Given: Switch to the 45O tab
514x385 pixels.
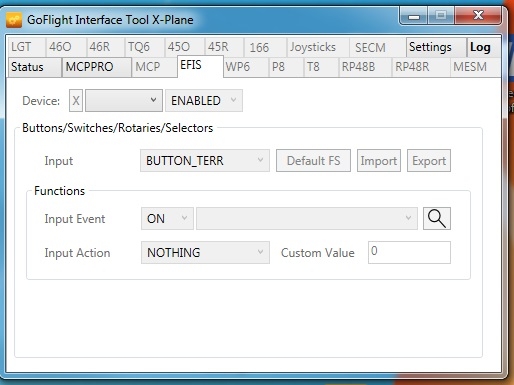Looking at the screenshot, I should [184, 47].
